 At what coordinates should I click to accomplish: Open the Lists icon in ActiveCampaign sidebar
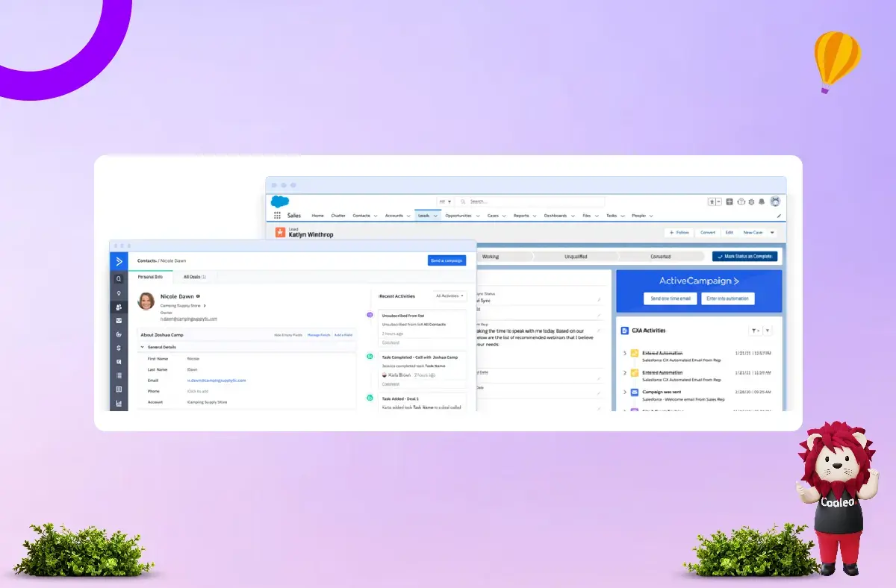point(119,375)
